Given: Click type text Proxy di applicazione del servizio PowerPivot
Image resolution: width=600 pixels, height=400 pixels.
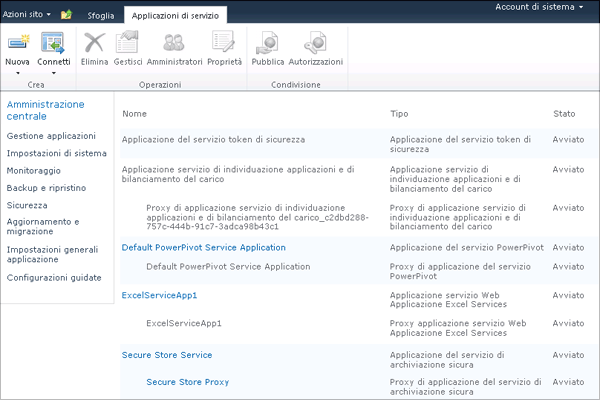Looking at the screenshot, I should click(460, 271).
